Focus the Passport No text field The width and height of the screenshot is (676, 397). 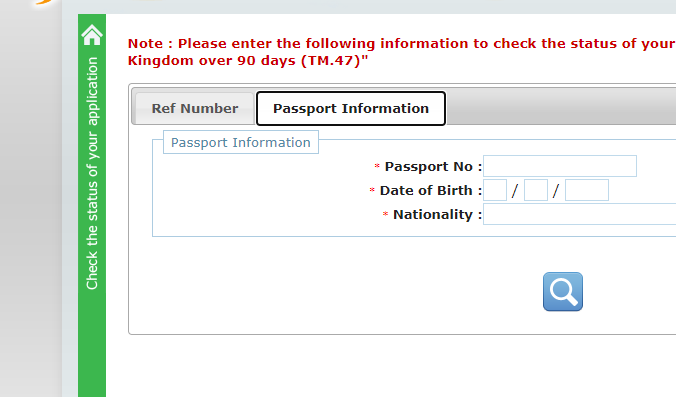click(560, 166)
